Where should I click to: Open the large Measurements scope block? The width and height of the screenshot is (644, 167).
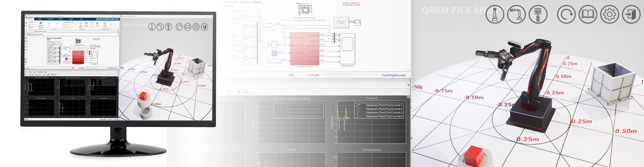(x=347, y=49)
